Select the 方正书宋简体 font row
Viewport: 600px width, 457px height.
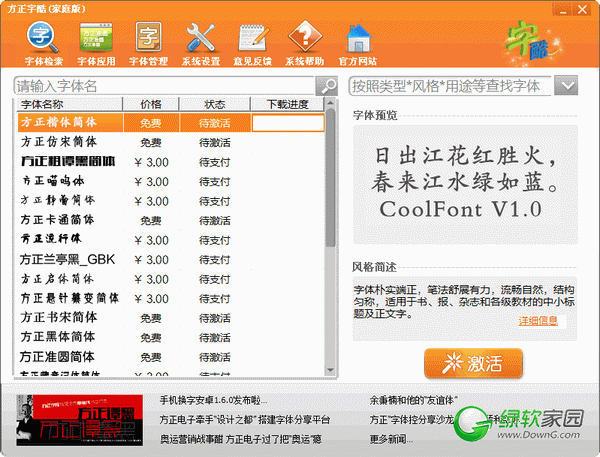171,318
